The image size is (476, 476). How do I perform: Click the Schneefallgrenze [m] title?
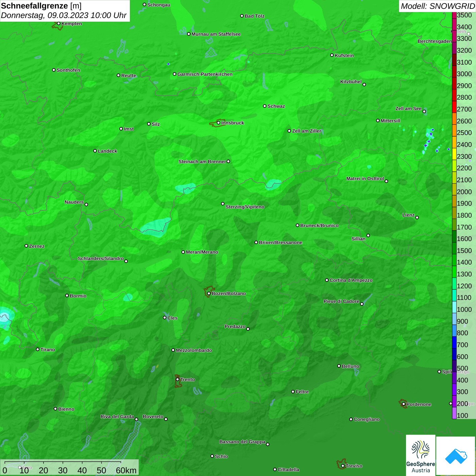click(x=41, y=6)
